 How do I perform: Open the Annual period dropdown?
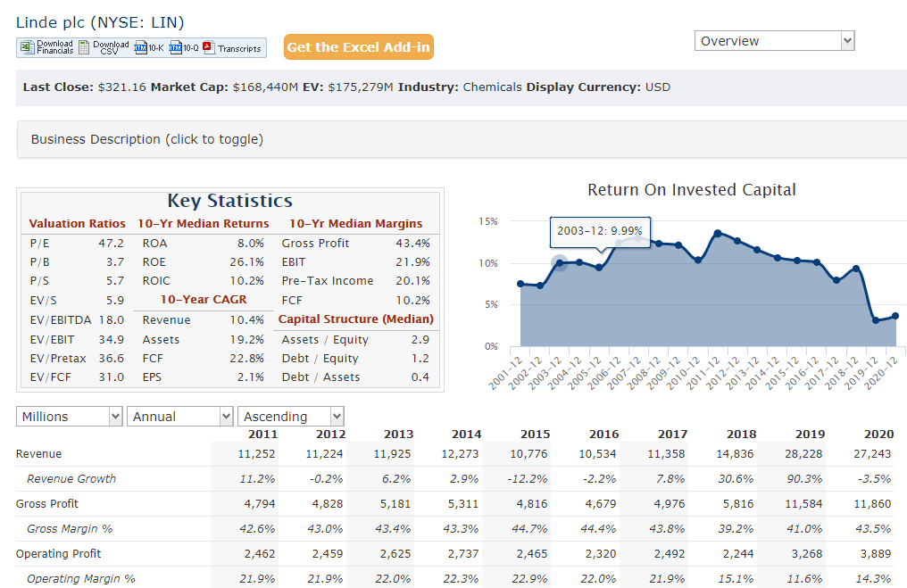tap(180, 417)
